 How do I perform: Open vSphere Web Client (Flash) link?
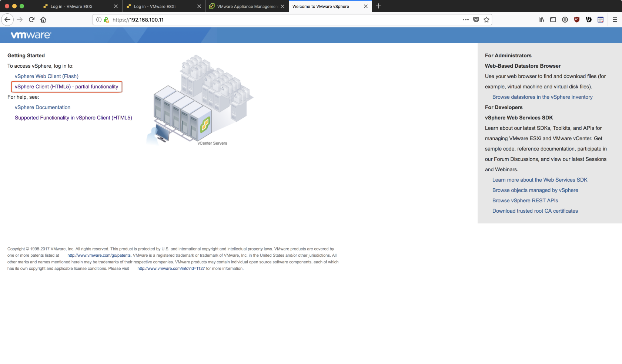point(47,76)
